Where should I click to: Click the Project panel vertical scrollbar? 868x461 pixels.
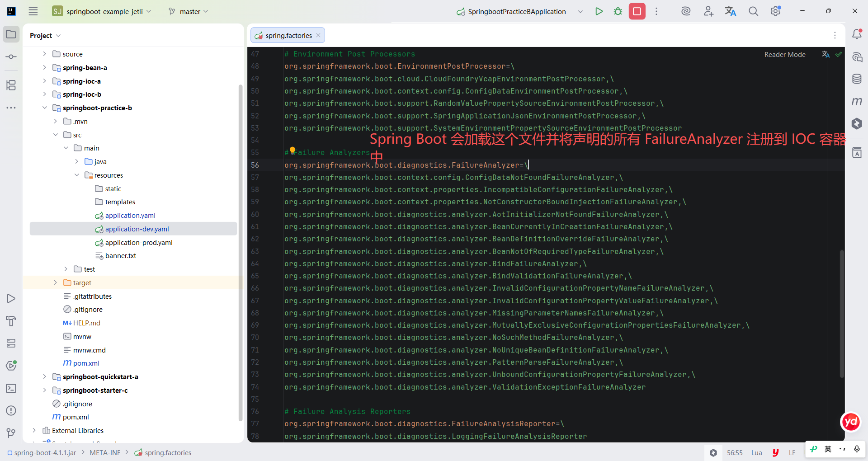pyautogui.click(x=241, y=253)
